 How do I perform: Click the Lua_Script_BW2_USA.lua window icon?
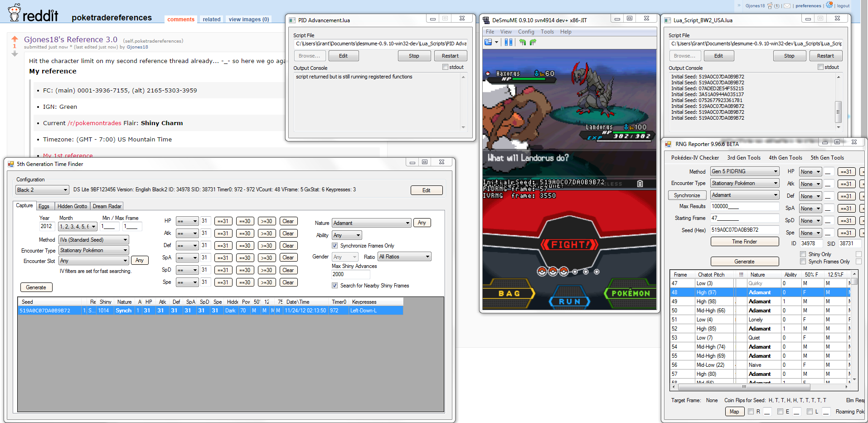667,20
